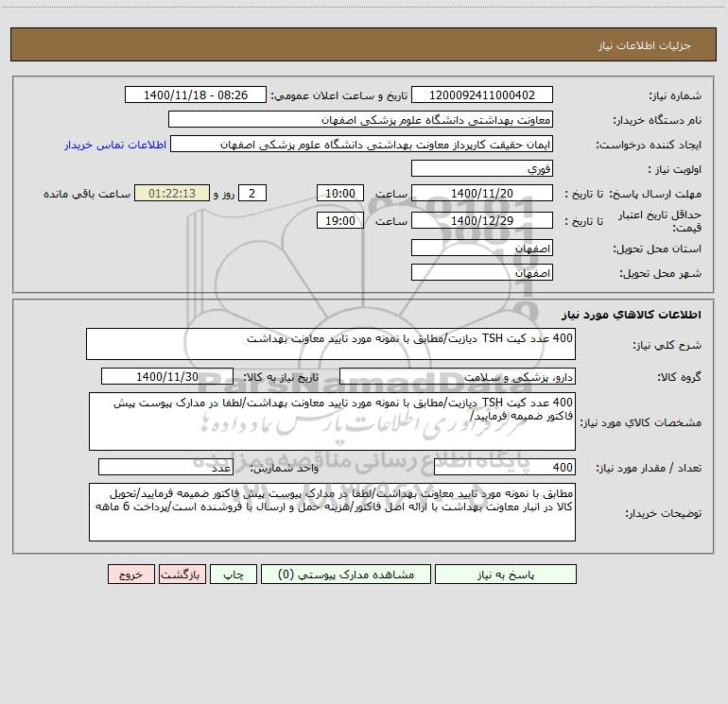Click the label ایجاد کننده درخواست
Viewport: 728px width, 704px height.
649,146
